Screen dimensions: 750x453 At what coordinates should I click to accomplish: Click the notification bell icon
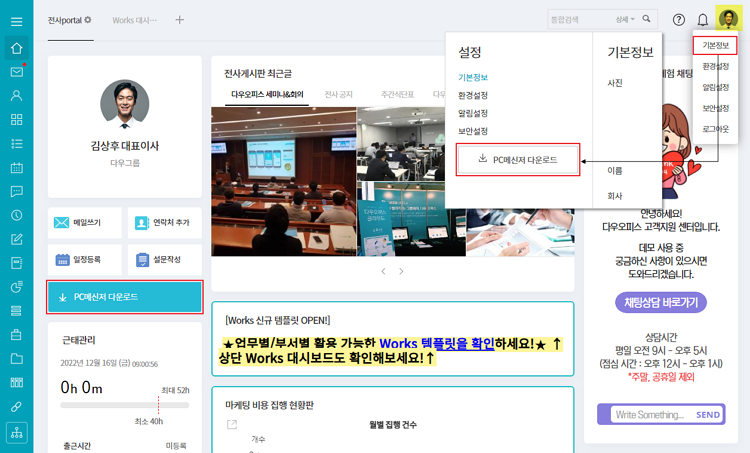point(703,20)
